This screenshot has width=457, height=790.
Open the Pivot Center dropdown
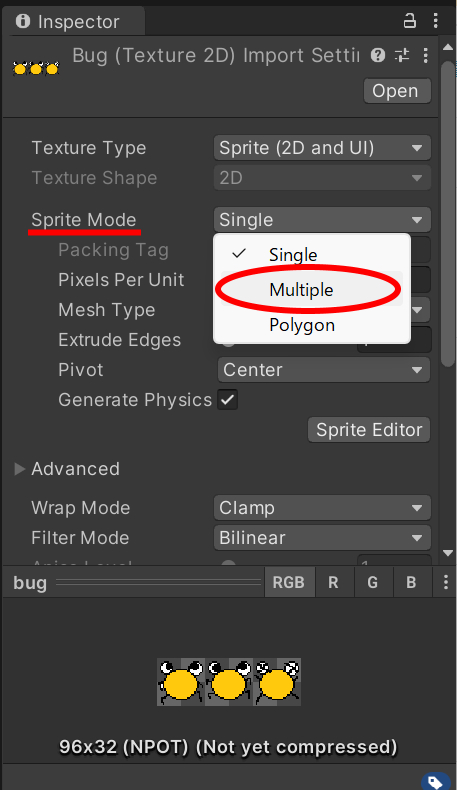click(324, 370)
